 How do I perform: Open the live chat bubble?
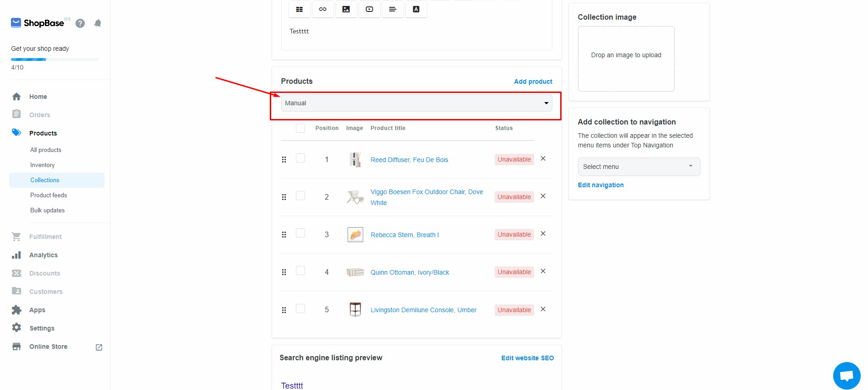[846, 376]
